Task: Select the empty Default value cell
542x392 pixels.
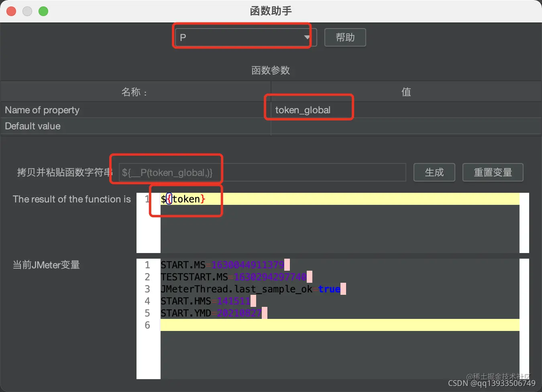Action: 406,126
